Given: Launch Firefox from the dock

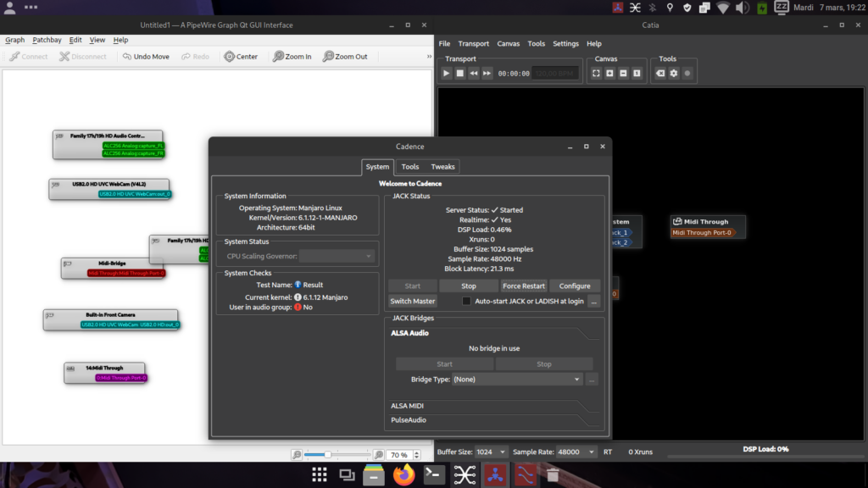Looking at the screenshot, I should 404,474.
